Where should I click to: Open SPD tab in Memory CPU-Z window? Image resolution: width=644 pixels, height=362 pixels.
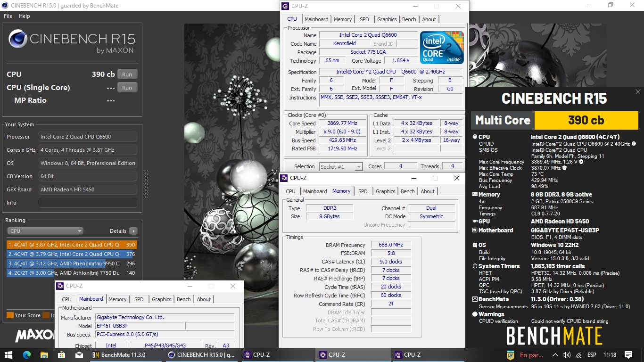tap(363, 191)
